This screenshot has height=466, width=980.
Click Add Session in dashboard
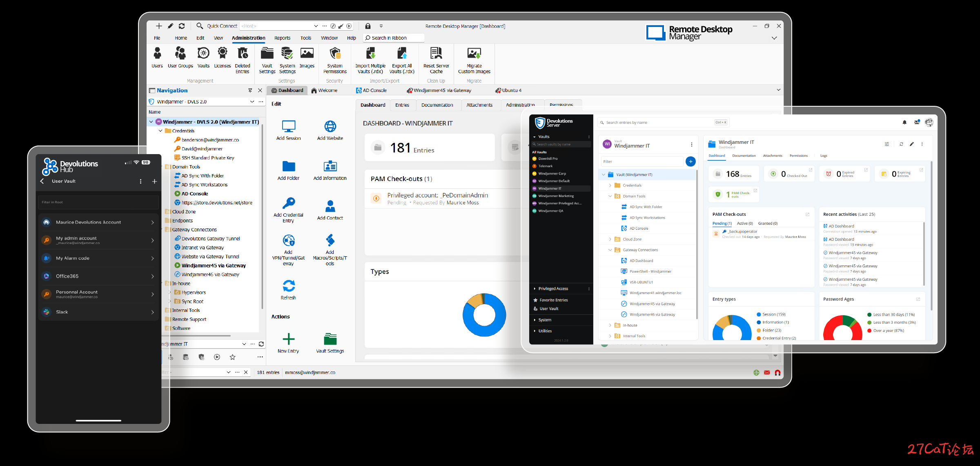coord(288,130)
